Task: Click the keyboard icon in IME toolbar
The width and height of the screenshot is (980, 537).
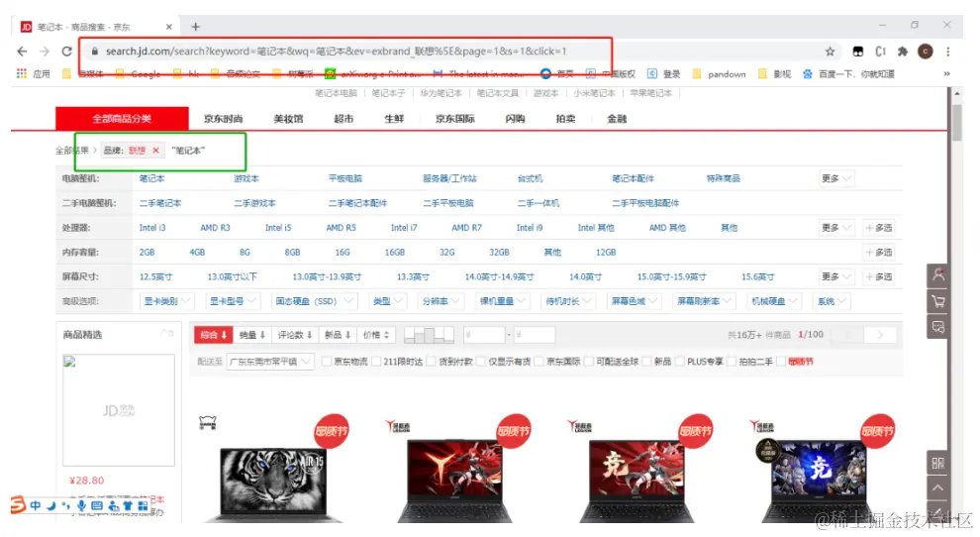Action: (97, 505)
